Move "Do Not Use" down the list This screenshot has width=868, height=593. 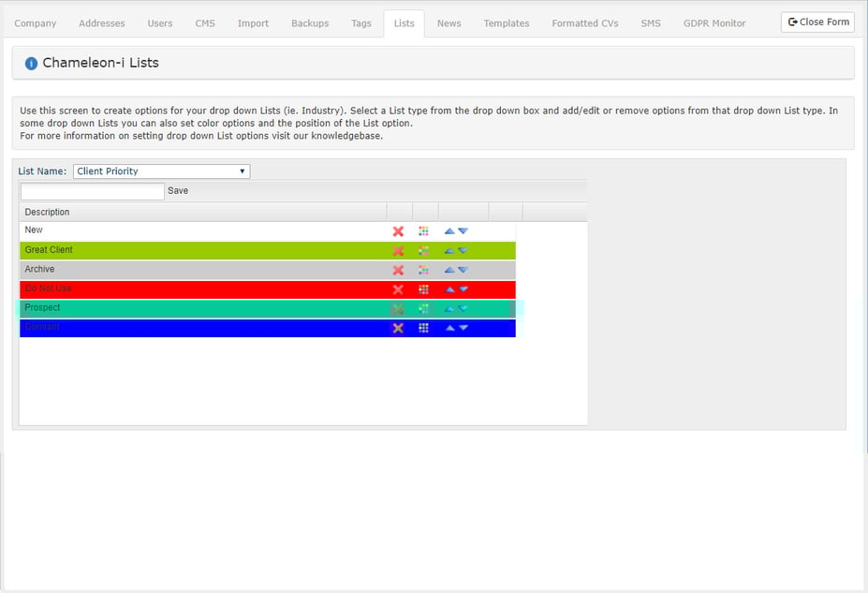click(x=463, y=289)
